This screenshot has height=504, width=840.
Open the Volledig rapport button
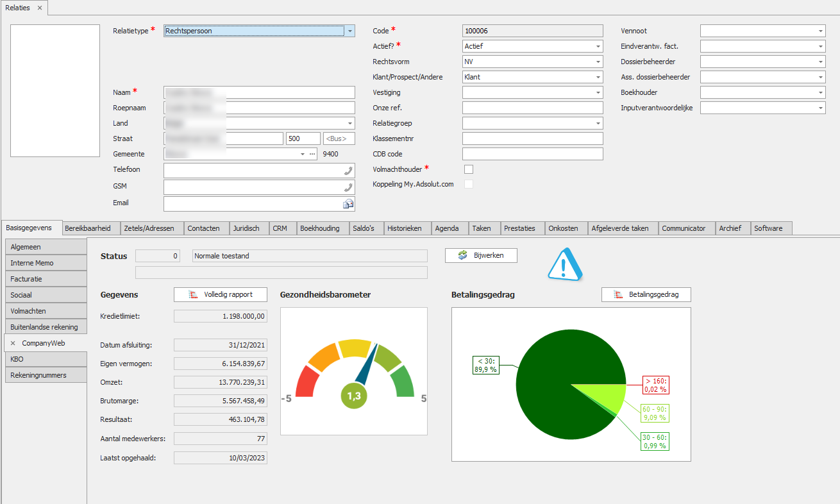coord(221,294)
